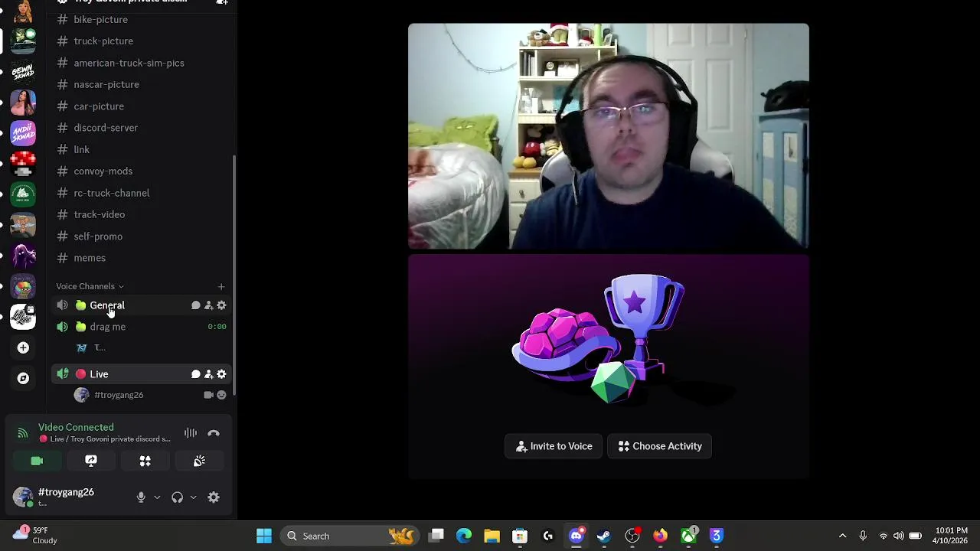Screen dimensions: 980x551
Task: Open Live channel settings gear
Action: [221, 374]
